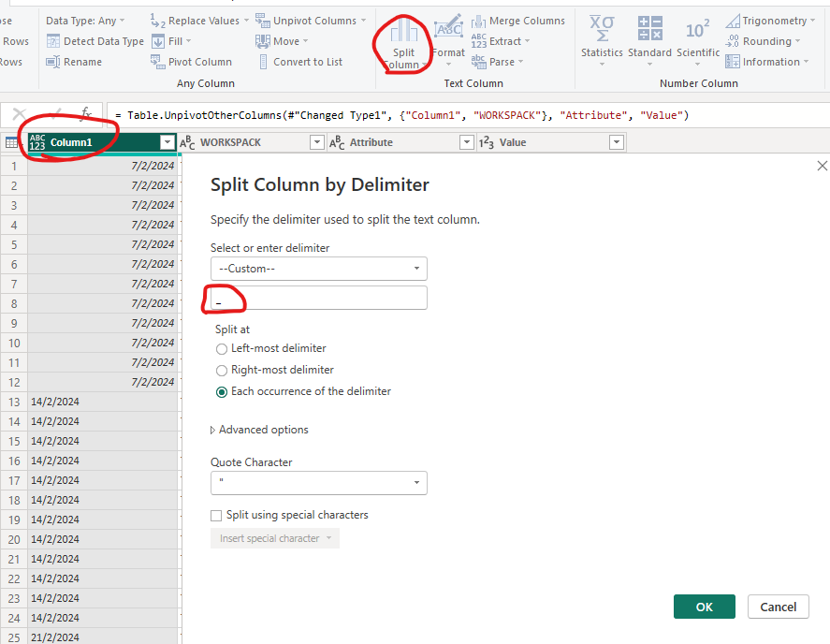
Task: Click the 21/2/2024 cell in row 25
Action: click(x=102, y=637)
